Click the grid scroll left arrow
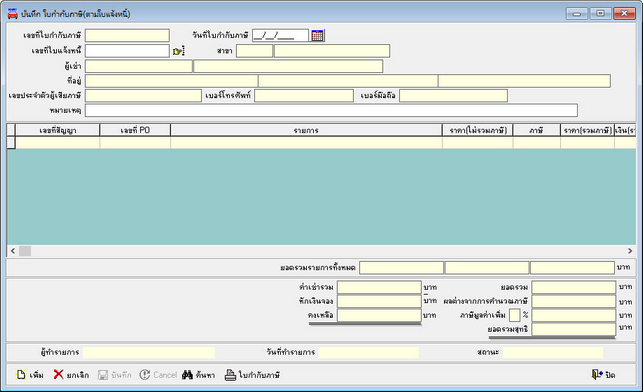 click(13, 251)
